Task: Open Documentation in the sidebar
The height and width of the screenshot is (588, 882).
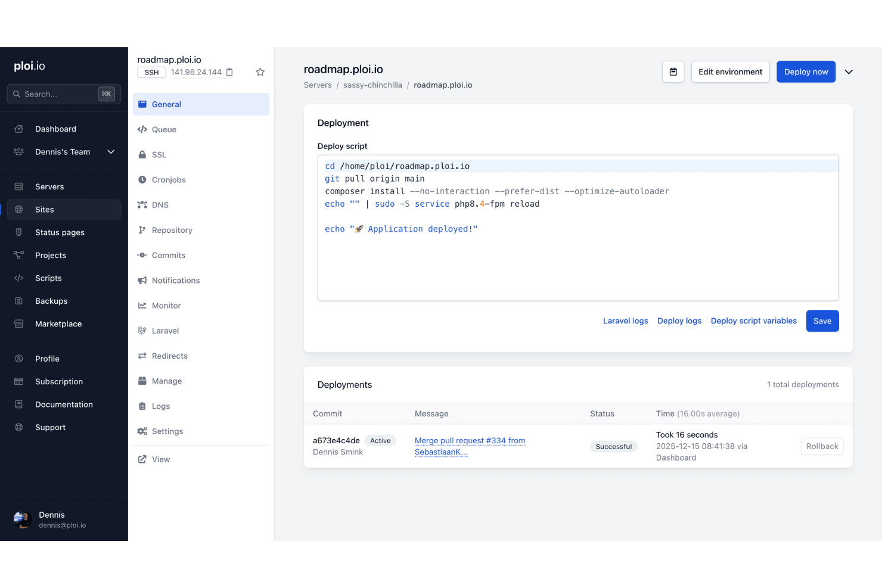Action: (64, 405)
